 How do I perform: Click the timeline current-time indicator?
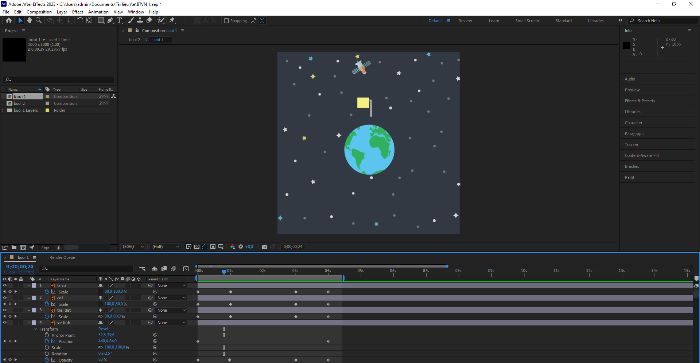pyautogui.click(x=224, y=271)
